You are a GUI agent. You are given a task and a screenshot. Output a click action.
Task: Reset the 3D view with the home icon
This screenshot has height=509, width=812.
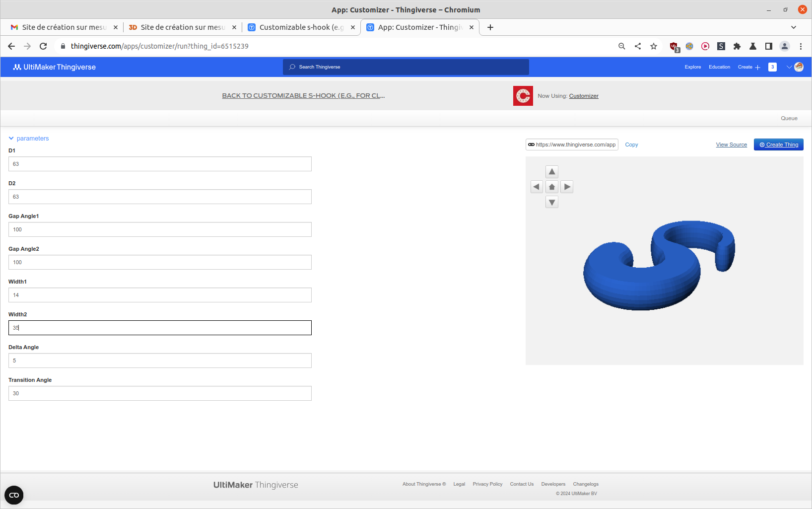[x=552, y=187]
